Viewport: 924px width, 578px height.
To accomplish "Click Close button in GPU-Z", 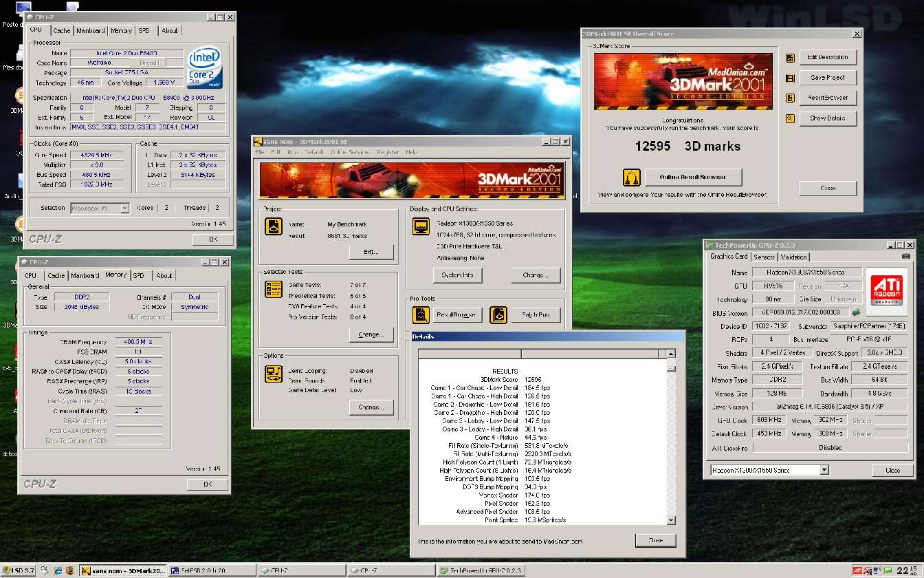I will [x=892, y=471].
